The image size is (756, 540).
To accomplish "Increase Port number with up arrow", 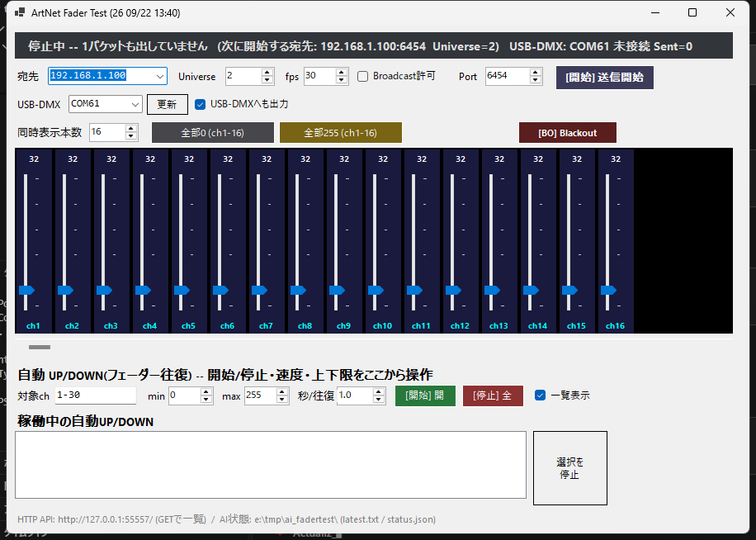I will click(535, 72).
